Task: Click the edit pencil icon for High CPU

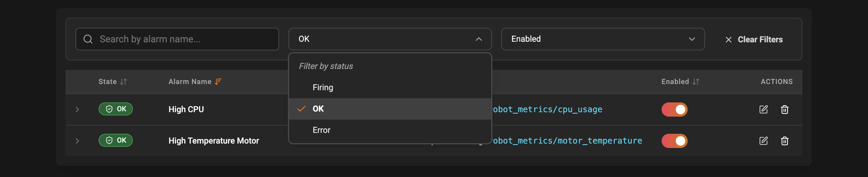Action: [x=763, y=109]
